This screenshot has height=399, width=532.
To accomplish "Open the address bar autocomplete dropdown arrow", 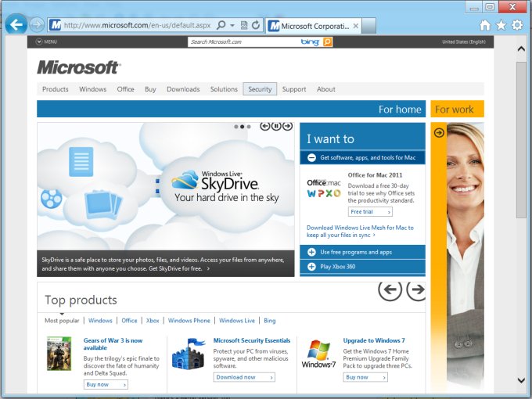I will click(x=232, y=26).
